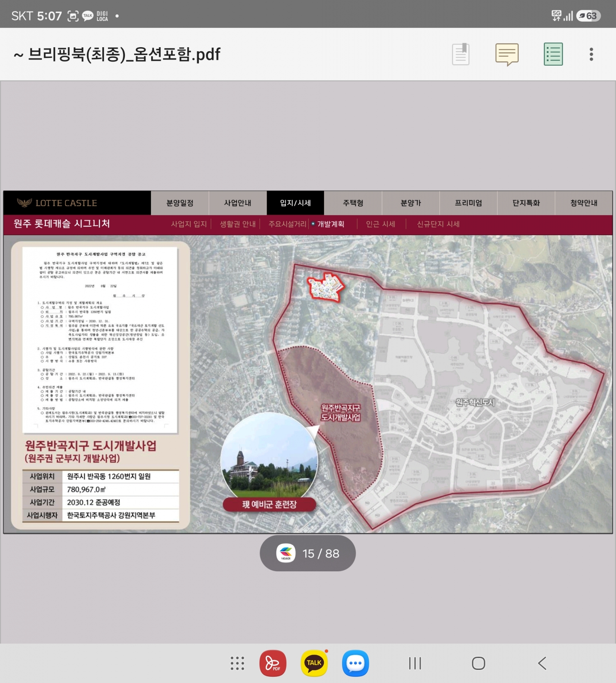Viewport: 616px width, 683px height.
Task: Tap the 원주권 군부지 개발사업 subtitle
Action: pyautogui.click(x=72, y=458)
